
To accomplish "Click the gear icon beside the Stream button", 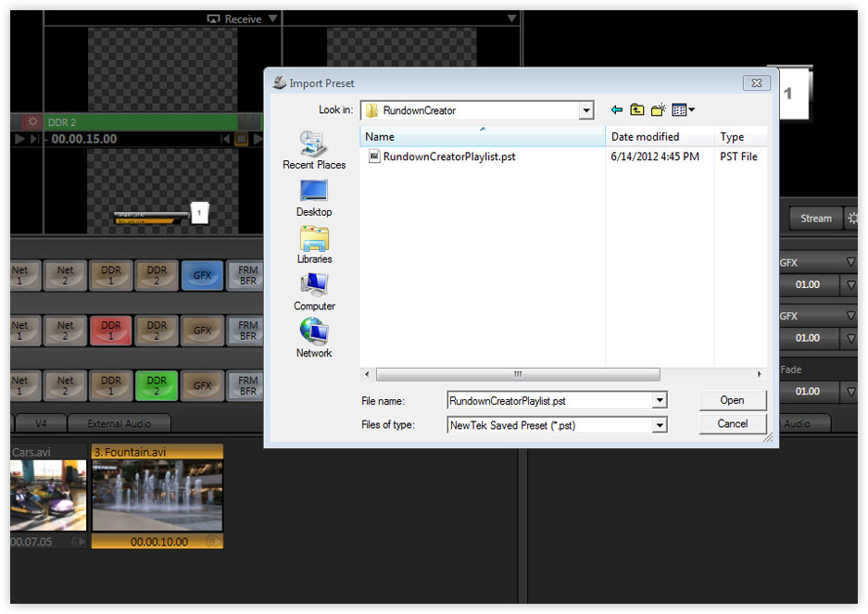I will (x=853, y=218).
